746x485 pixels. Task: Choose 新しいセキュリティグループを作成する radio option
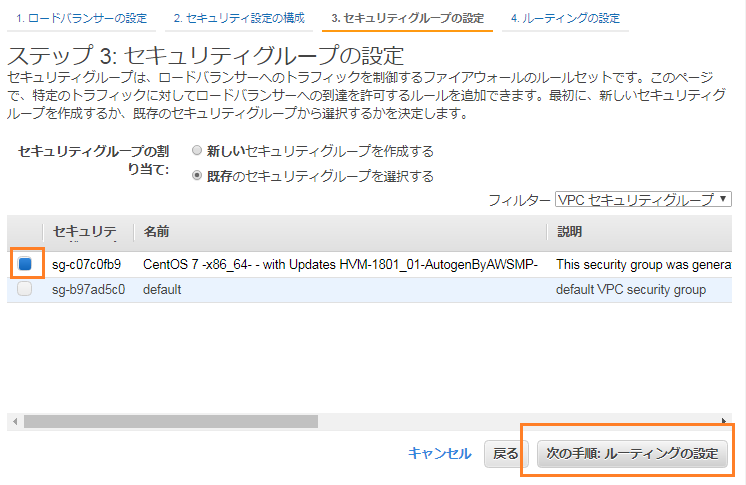(197, 151)
